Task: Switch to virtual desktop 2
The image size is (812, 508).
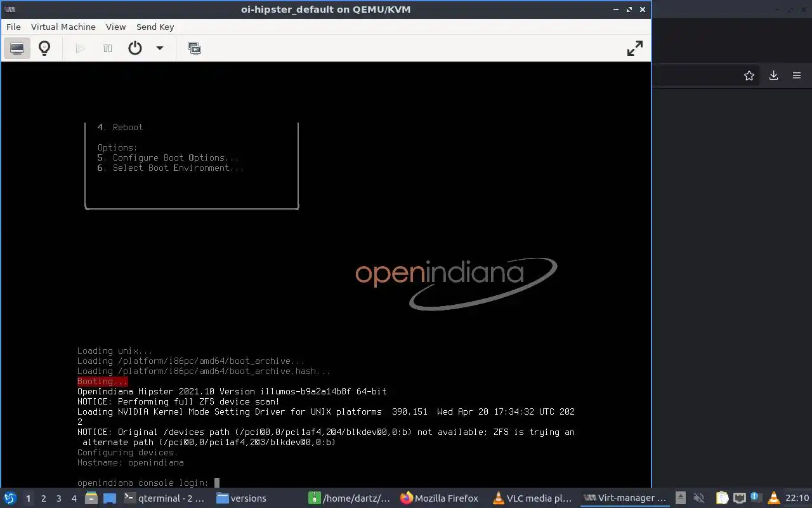Action: tap(43, 498)
